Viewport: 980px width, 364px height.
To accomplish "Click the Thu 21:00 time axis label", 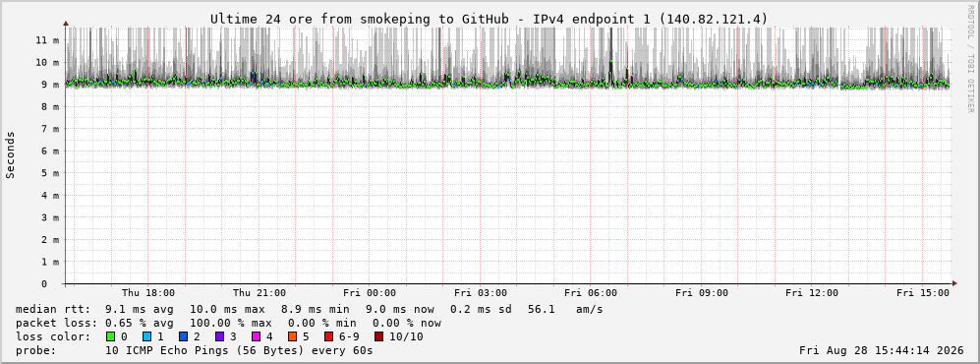I will (259, 293).
